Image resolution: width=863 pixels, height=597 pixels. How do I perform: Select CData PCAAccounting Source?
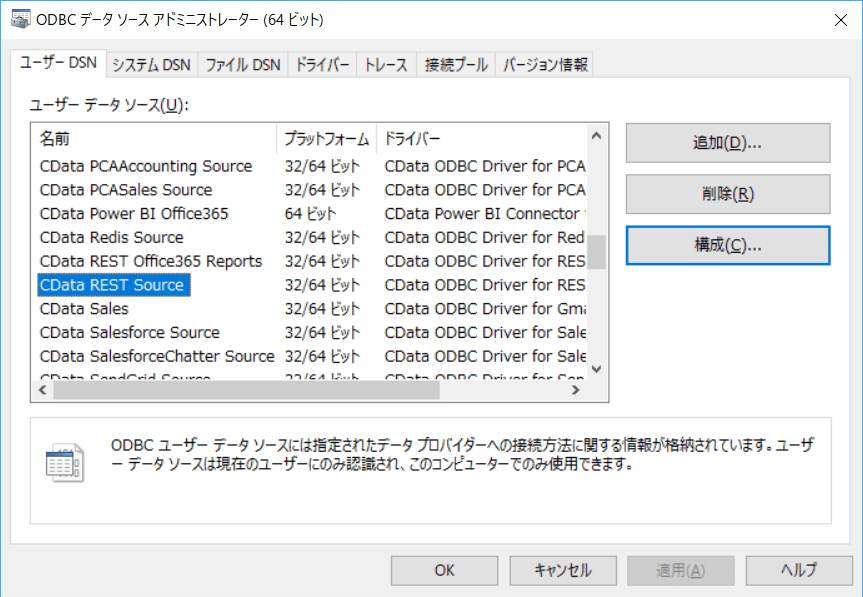(x=146, y=166)
